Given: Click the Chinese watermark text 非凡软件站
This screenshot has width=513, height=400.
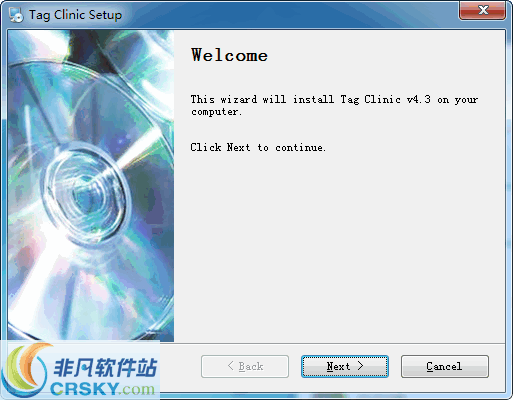Looking at the screenshot, I should click(x=105, y=368).
